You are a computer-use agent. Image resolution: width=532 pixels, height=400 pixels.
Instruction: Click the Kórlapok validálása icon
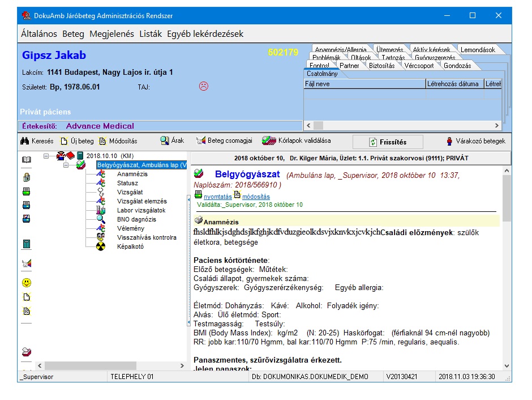pos(269,141)
